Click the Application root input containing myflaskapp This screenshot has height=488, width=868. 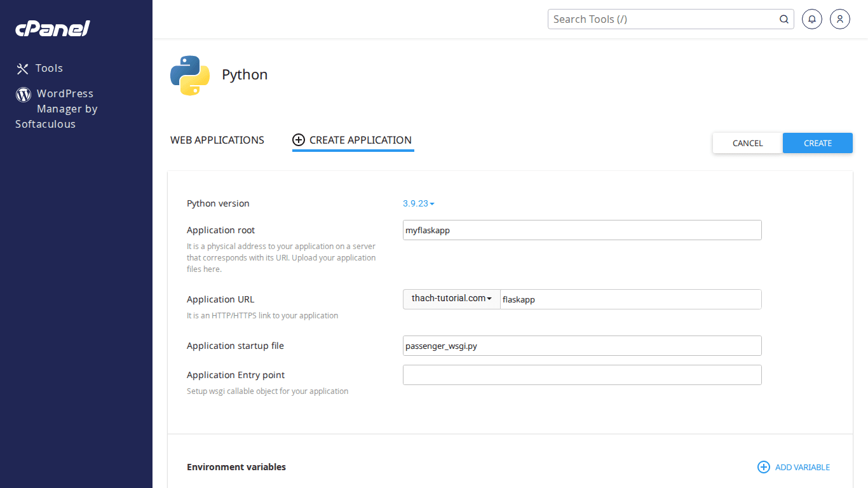pos(581,230)
